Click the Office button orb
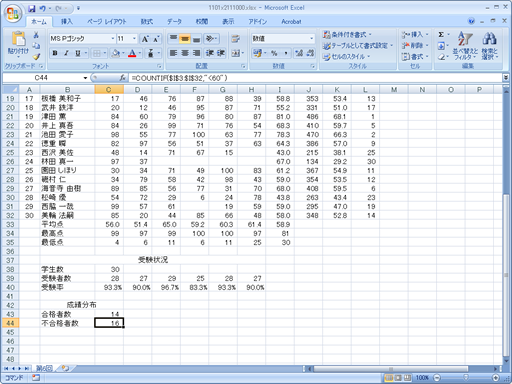 click(x=13, y=14)
